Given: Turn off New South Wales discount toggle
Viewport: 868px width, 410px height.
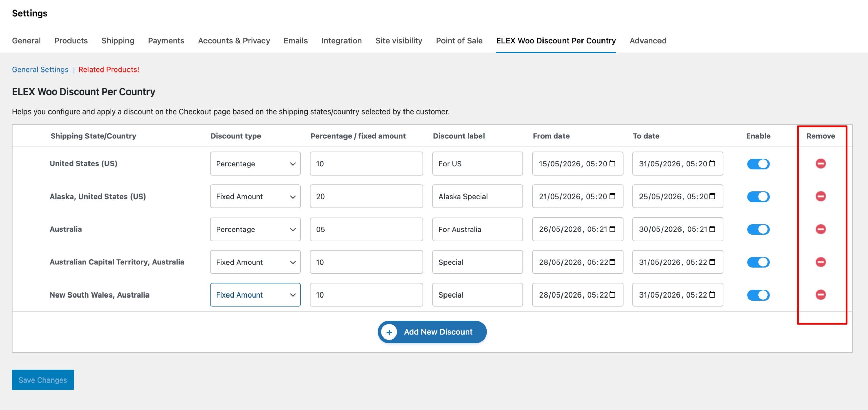Looking at the screenshot, I should (758, 295).
